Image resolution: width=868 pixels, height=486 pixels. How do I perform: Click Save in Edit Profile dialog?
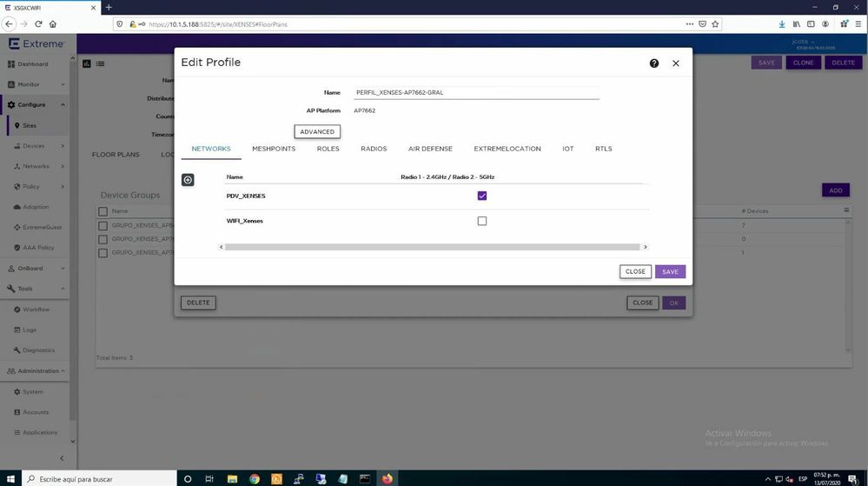[670, 271]
